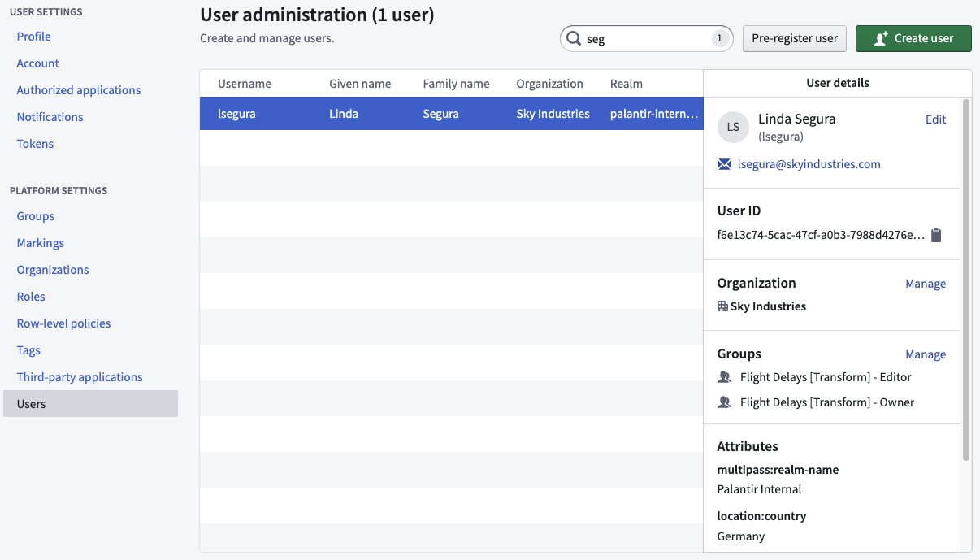Open Markings page
980x560 pixels.
pos(41,243)
